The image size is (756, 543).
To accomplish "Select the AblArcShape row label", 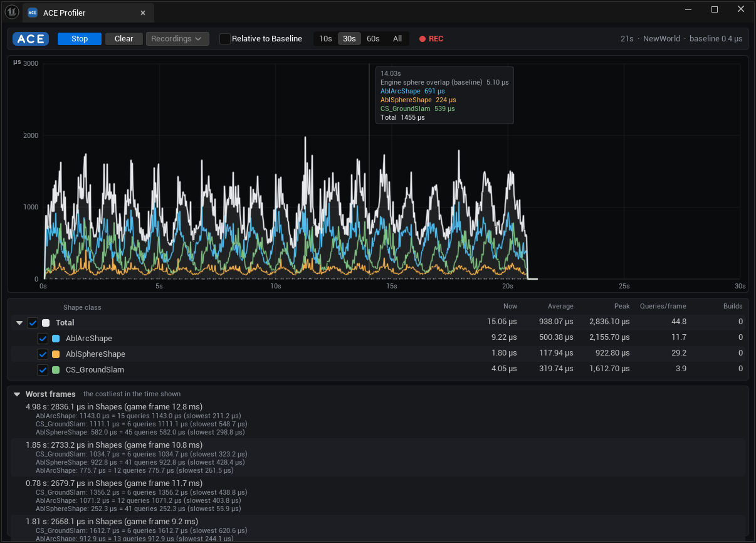I will 89,339.
